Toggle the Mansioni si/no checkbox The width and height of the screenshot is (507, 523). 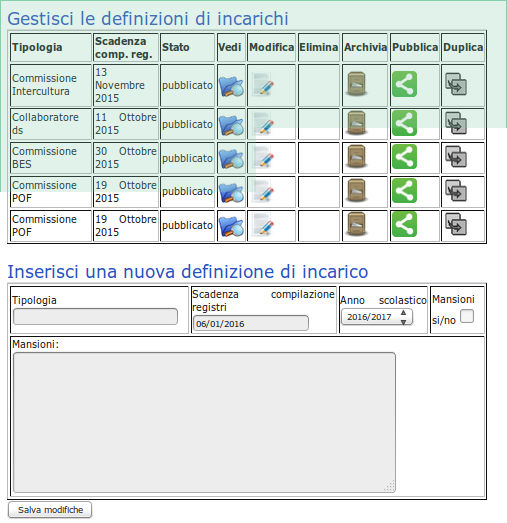(x=467, y=316)
